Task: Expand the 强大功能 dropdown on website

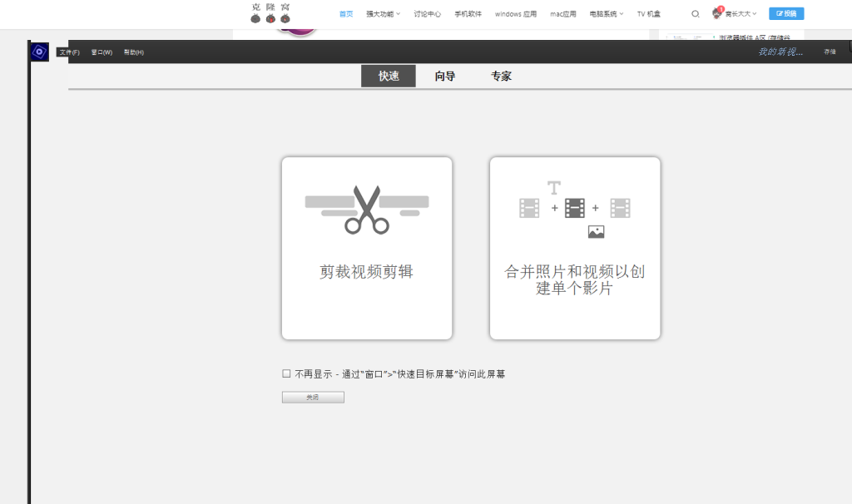Action: tap(383, 14)
